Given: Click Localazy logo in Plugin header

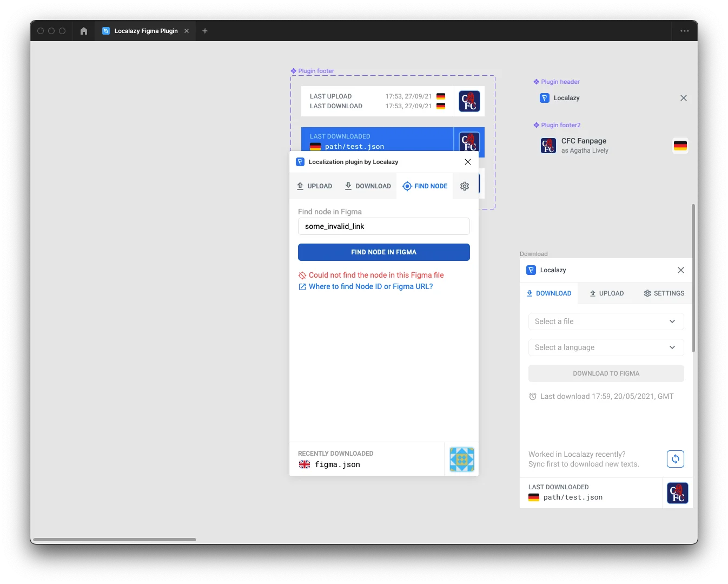Looking at the screenshot, I should [x=545, y=98].
